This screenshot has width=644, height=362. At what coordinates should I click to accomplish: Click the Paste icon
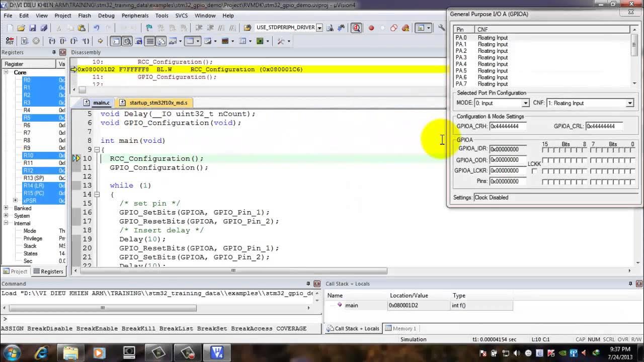(x=82, y=28)
